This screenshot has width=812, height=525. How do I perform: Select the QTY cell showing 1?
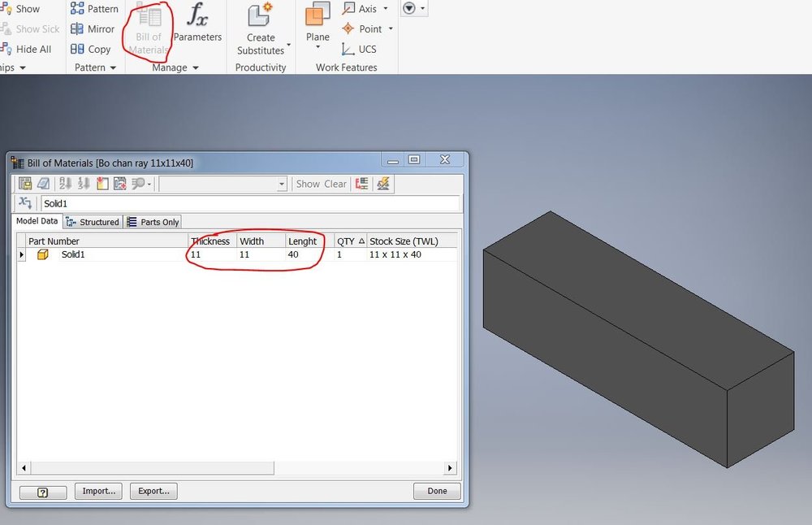pos(351,254)
